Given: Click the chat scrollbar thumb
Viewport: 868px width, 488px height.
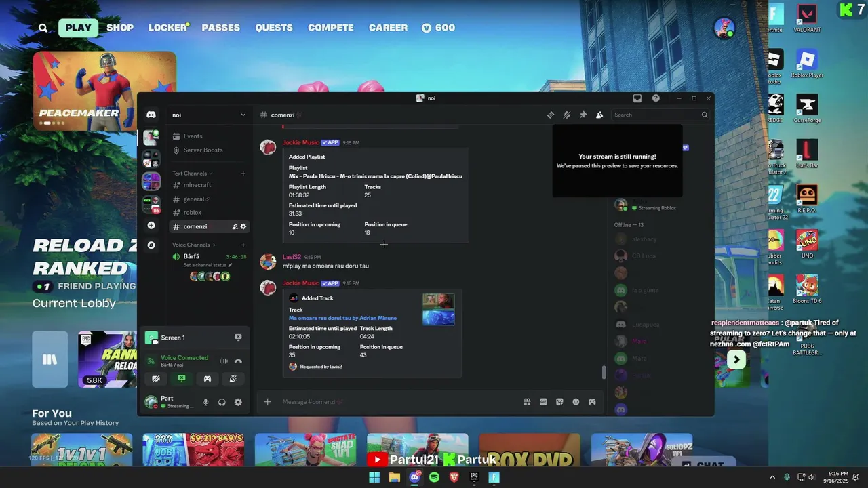Looking at the screenshot, I should click(604, 372).
